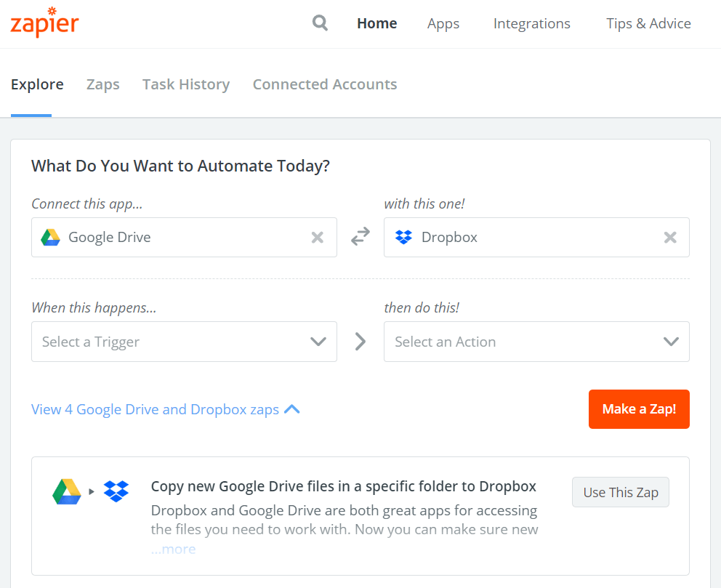Click Use This Zap button
The image size is (721, 588).
point(621,492)
